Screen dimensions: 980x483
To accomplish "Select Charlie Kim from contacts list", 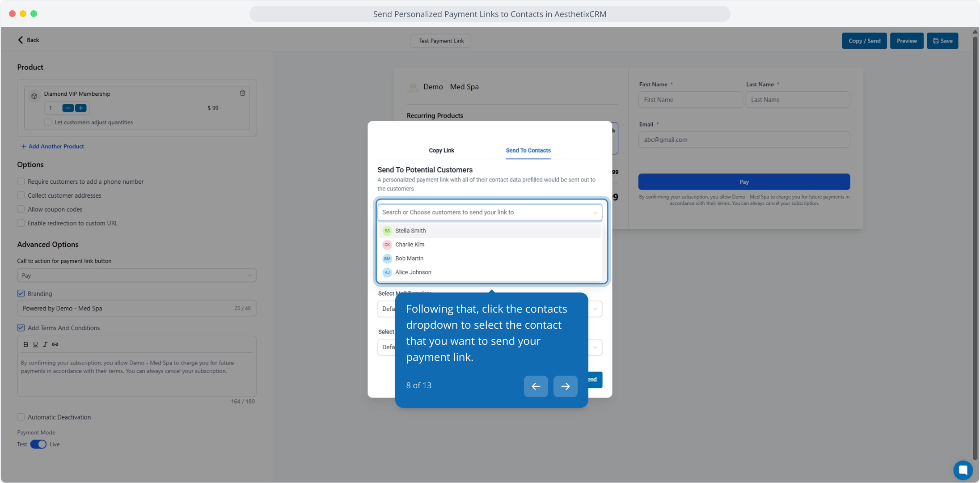I will click(410, 245).
